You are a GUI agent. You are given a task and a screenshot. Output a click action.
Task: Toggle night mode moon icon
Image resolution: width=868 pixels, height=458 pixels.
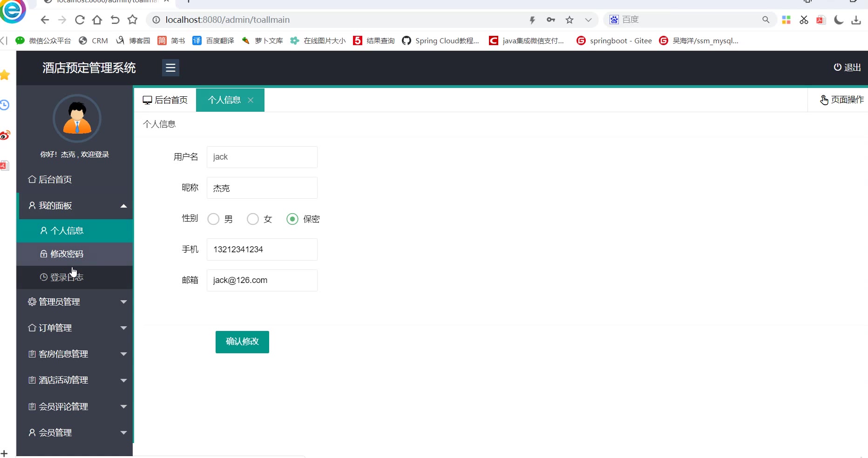(839, 20)
